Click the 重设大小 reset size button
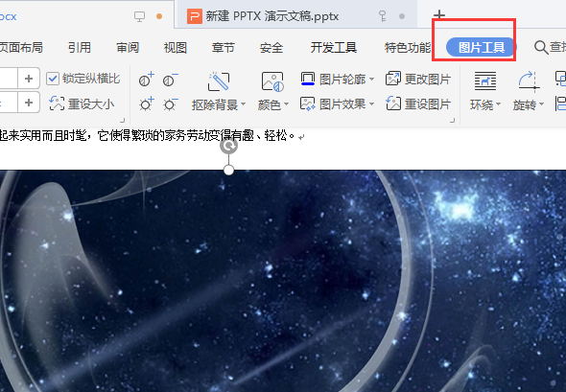Viewport: 566px width, 392px height. pyautogui.click(x=82, y=104)
